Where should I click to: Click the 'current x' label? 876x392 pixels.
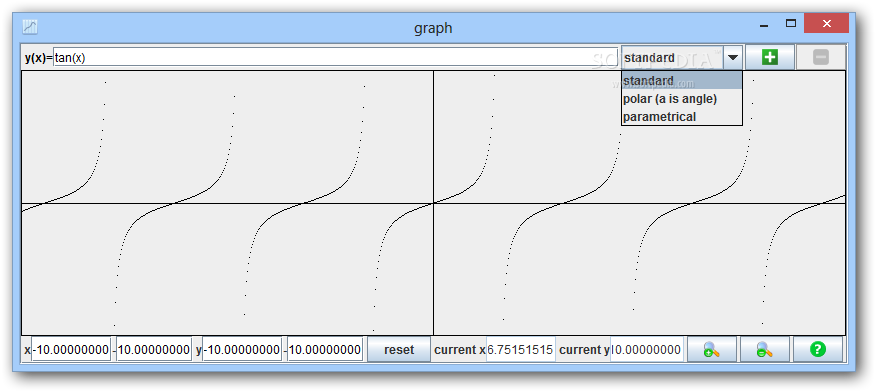click(x=459, y=350)
